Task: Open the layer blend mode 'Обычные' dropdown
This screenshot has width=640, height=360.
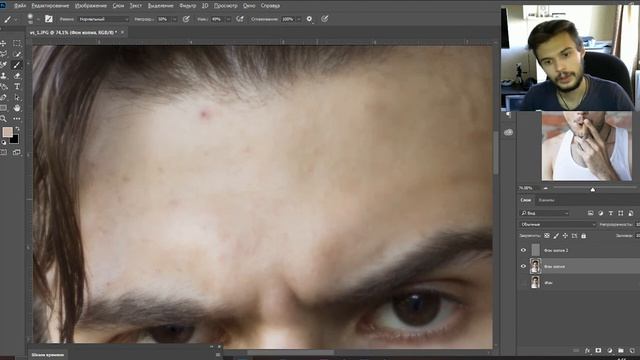Action: click(x=558, y=224)
